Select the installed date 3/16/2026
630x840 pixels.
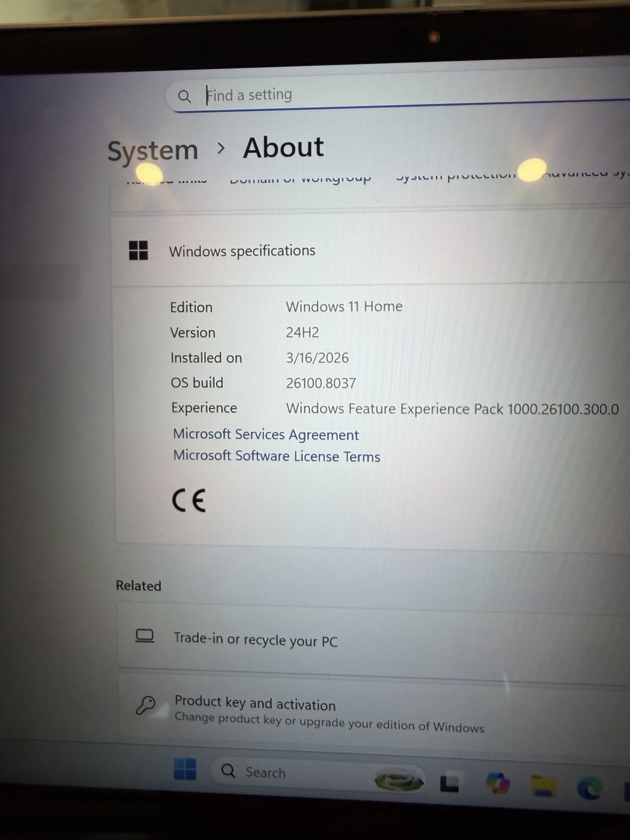click(317, 358)
